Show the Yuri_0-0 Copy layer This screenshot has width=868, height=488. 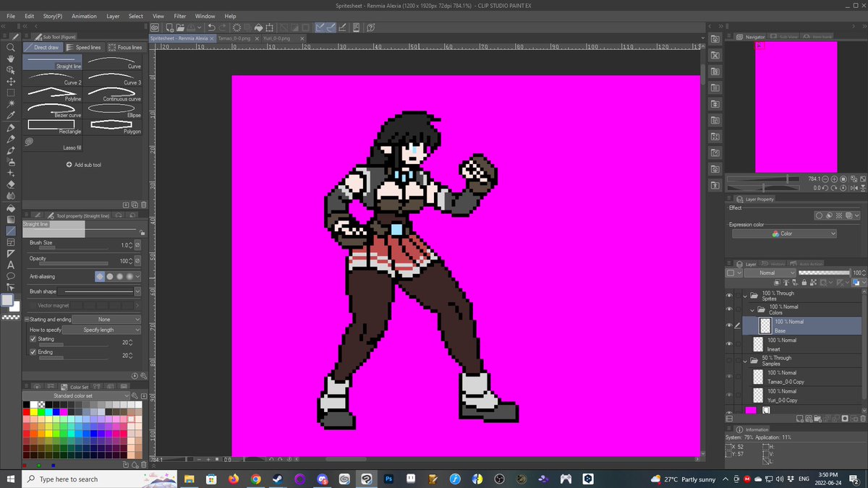729,395
